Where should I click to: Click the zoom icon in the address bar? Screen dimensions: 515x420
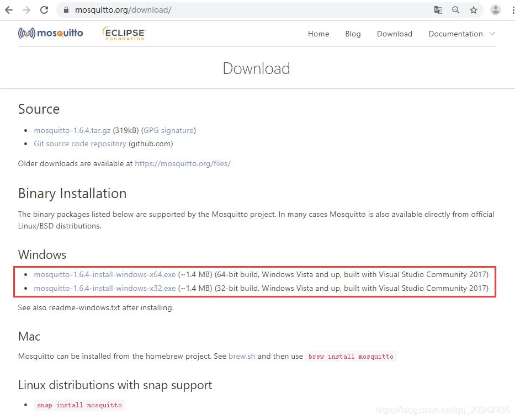(456, 9)
